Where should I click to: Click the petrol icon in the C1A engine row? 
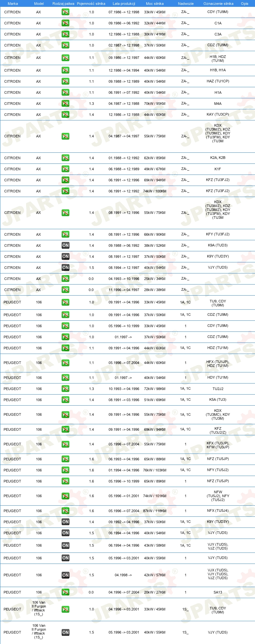tap(66, 23)
